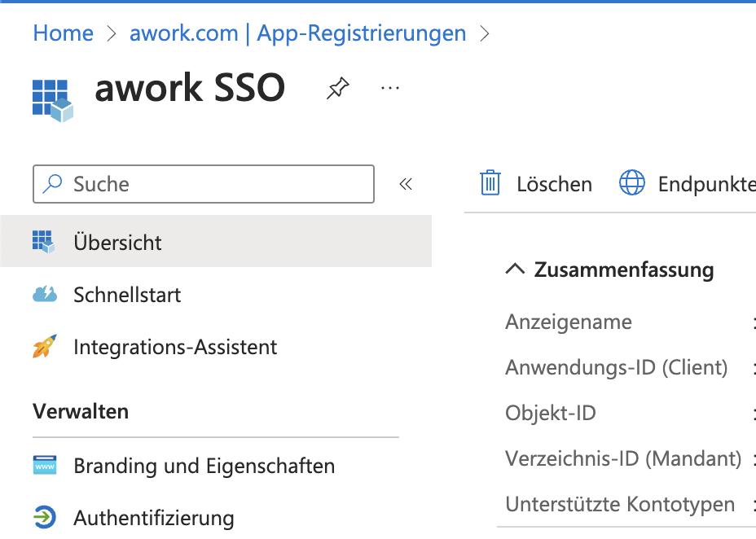This screenshot has width=756, height=539.
Task: Go to awork.com App-Registrierungen breadcrumb
Action: click(298, 33)
